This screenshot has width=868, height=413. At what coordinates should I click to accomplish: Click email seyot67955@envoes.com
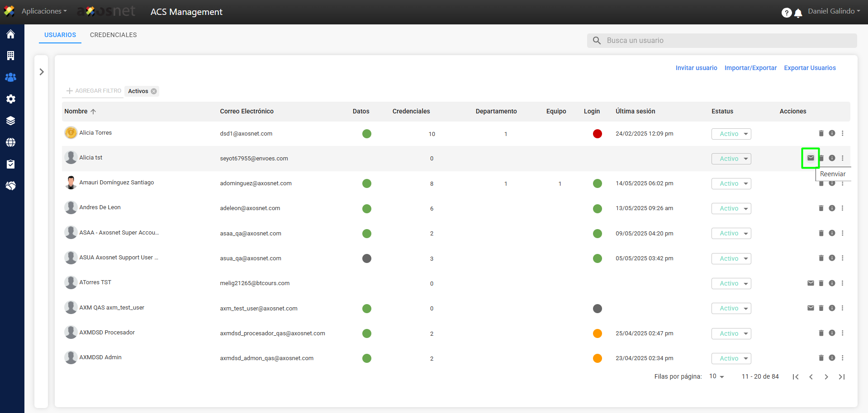coord(254,159)
